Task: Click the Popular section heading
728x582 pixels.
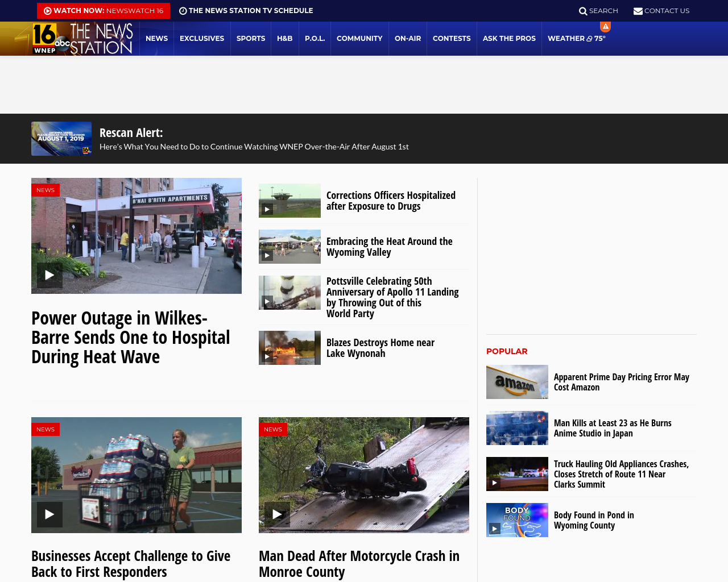Action: (x=507, y=351)
